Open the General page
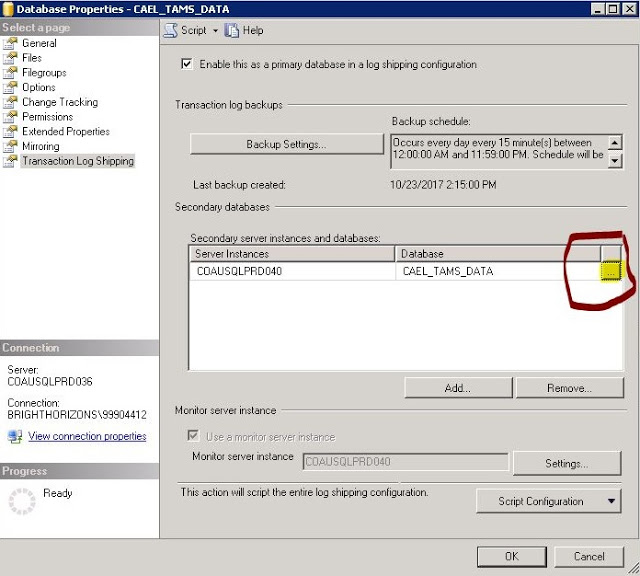 pyautogui.click(x=39, y=43)
